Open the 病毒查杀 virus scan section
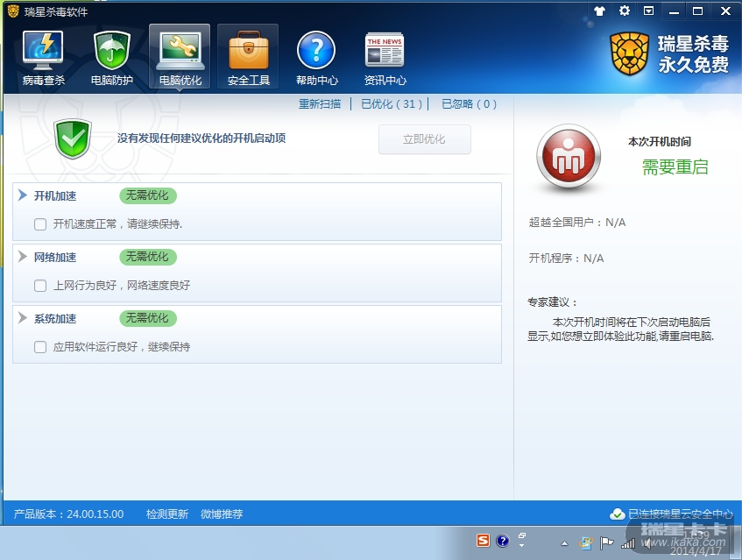Viewport: 742px width, 560px height. [x=43, y=58]
